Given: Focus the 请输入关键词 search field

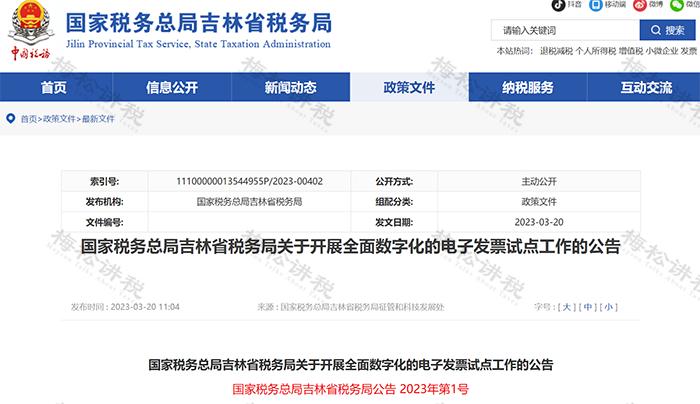Looking at the screenshot, I should (565, 30).
